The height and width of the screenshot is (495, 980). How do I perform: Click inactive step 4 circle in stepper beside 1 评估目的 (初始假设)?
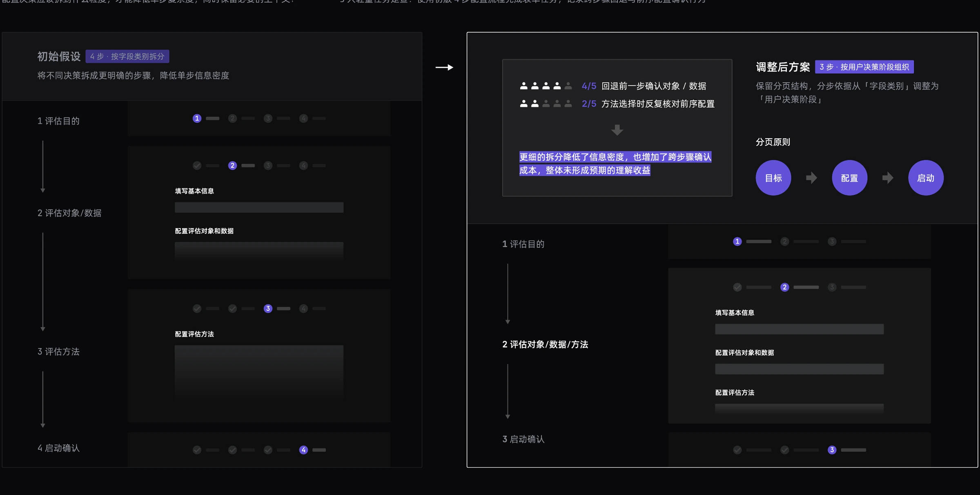(303, 118)
